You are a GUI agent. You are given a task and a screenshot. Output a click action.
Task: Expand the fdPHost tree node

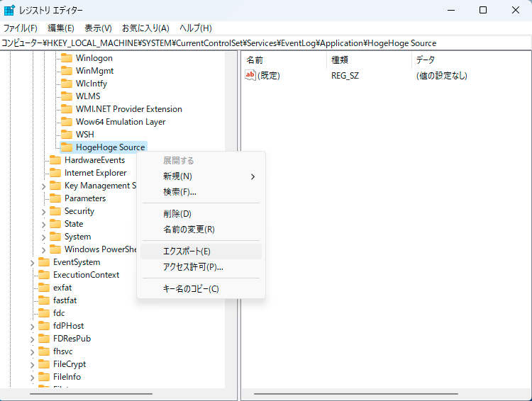tap(32, 327)
